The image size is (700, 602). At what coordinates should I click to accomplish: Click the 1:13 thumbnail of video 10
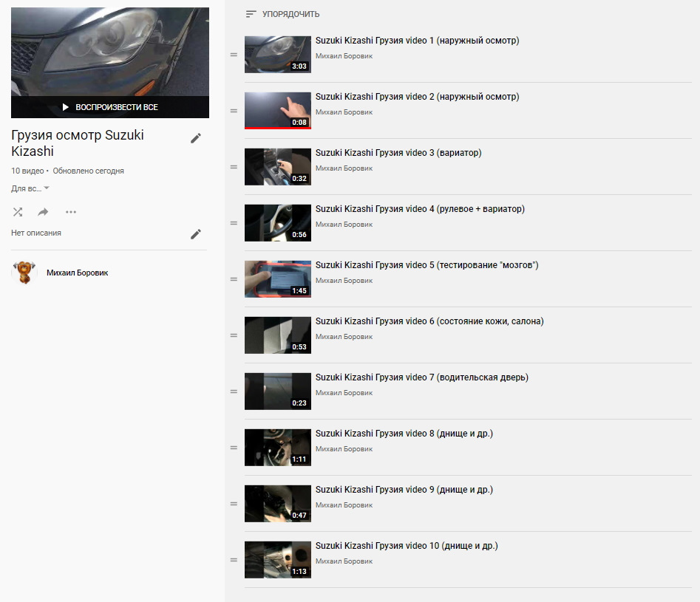pos(278,560)
